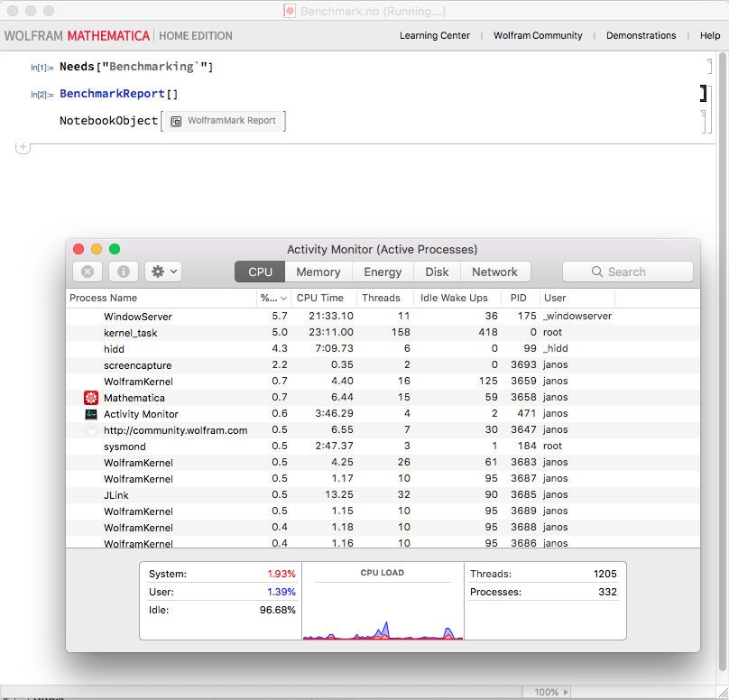Switch to the Network tab

point(494,272)
